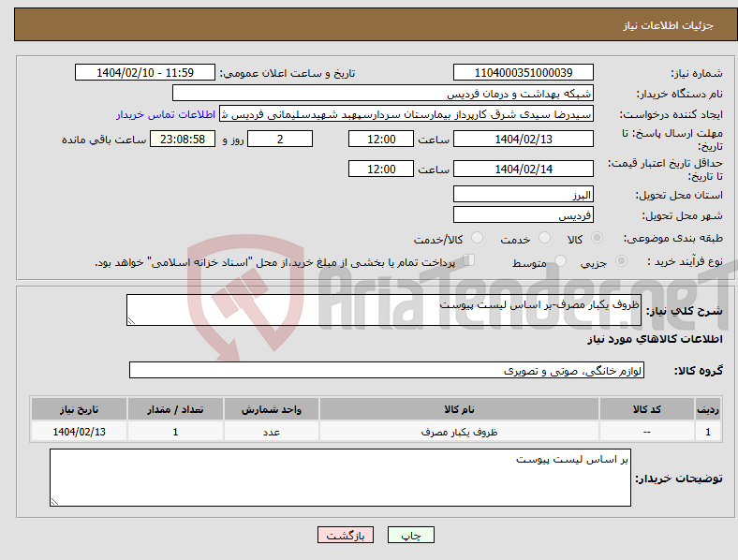
Task: Click the table cell ظروف یکبار مصرف
Action: [459, 432]
